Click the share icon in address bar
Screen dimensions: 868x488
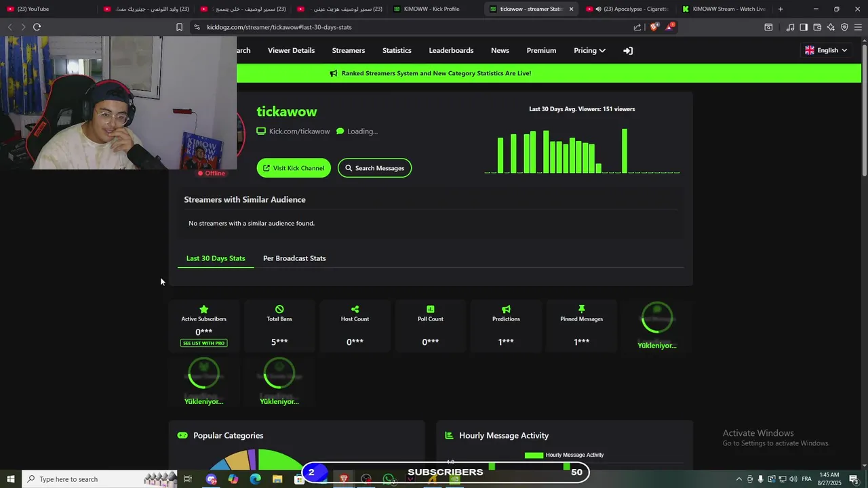click(637, 27)
